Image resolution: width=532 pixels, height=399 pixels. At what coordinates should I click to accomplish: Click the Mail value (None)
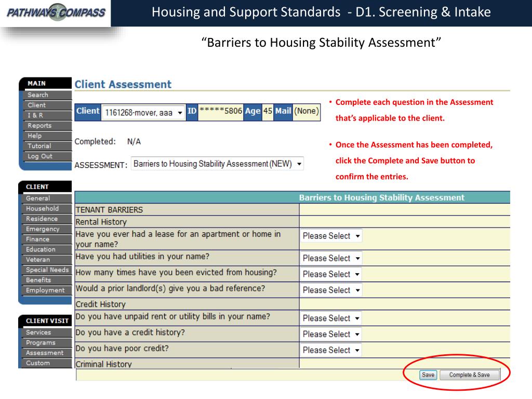pyautogui.click(x=307, y=111)
